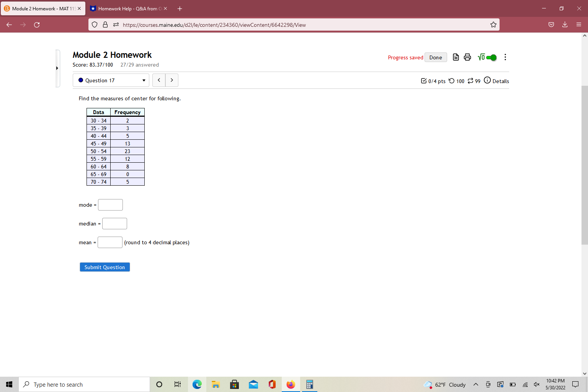Viewport: 588px width, 392px height.
Task: Toggle the green calculator switch off
Action: (x=492, y=57)
